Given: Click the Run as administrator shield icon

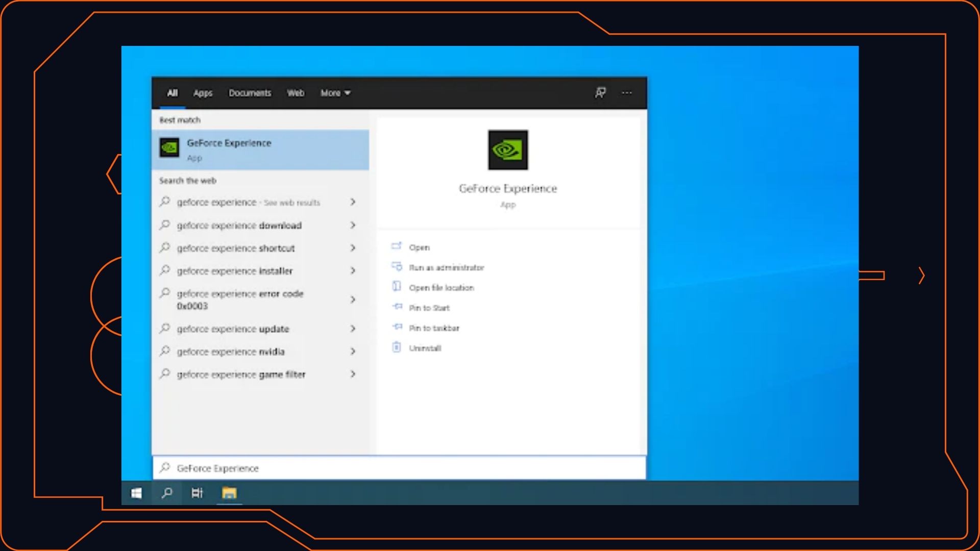Looking at the screenshot, I should point(397,266).
